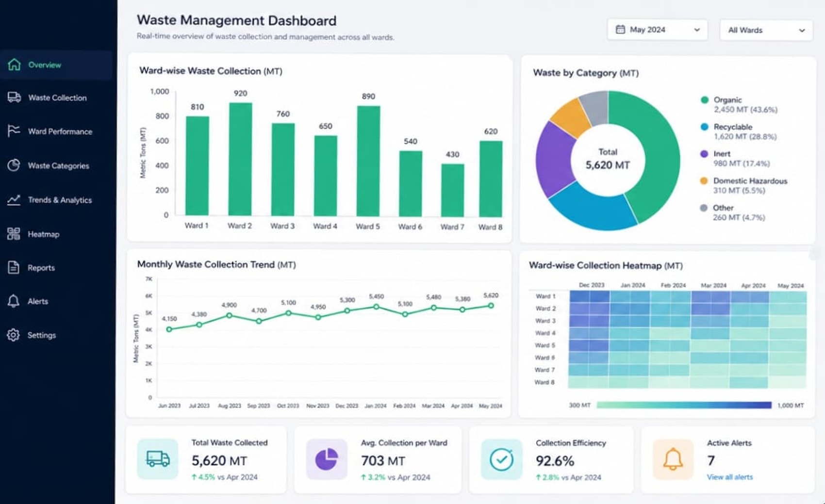Navigate to Waste Categories
This screenshot has width=825, height=504.
pyautogui.click(x=56, y=165)
